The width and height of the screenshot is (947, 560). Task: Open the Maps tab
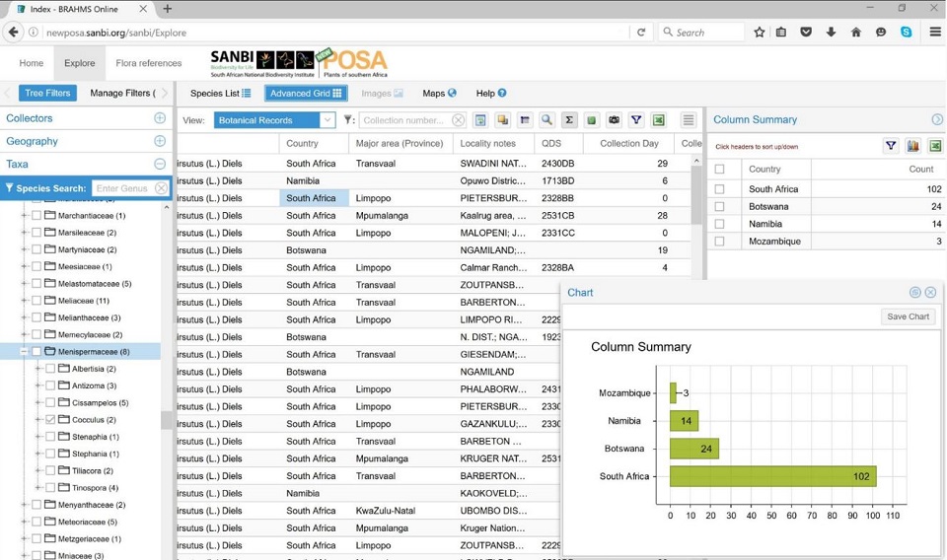tap(439, 93)
